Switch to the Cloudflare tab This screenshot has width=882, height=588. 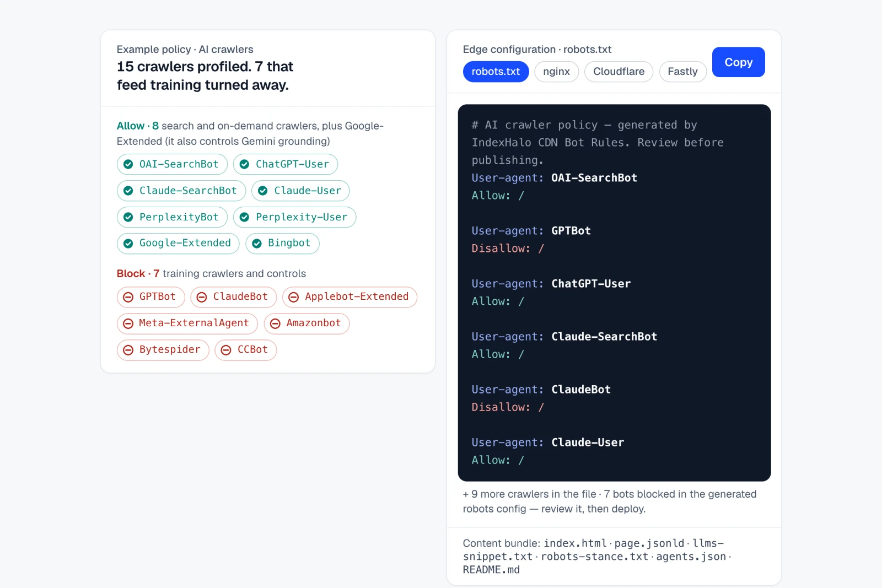coord(619,72)
